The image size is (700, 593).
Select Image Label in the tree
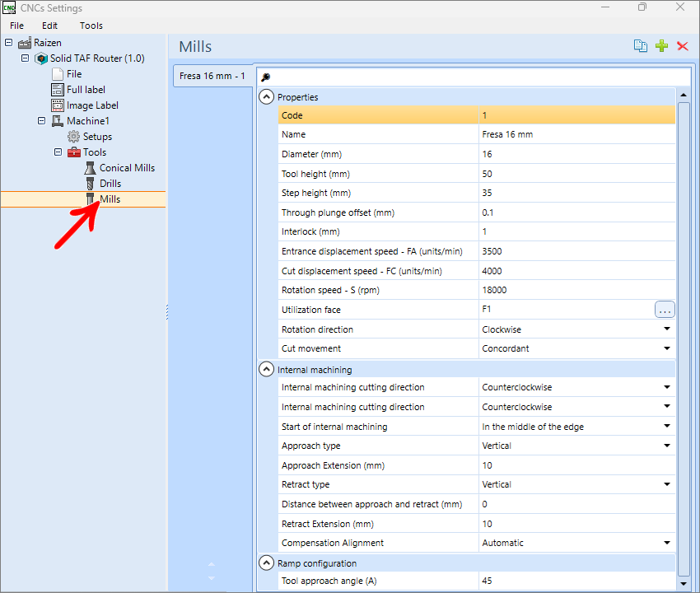coord(92,105)
